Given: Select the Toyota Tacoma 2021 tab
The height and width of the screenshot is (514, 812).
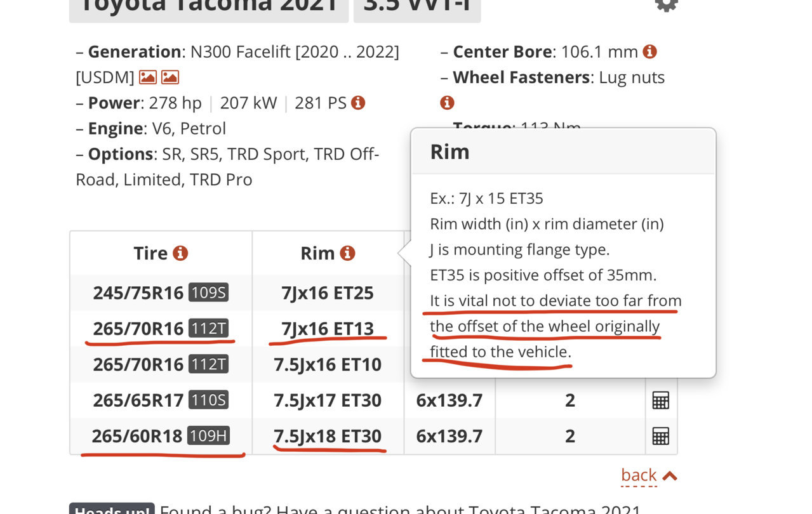Looking at the screenshot, I should (x=209, y=6).
